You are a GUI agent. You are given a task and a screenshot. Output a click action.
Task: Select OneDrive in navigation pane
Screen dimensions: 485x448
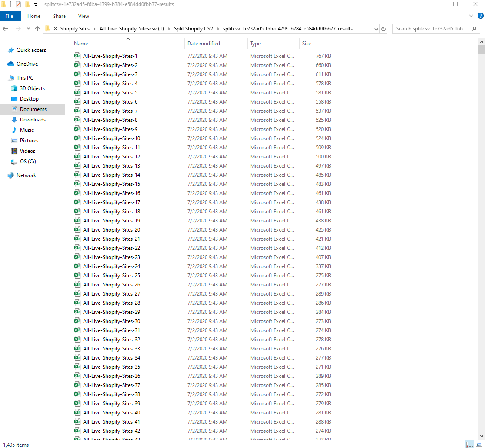tap(27, 64)
